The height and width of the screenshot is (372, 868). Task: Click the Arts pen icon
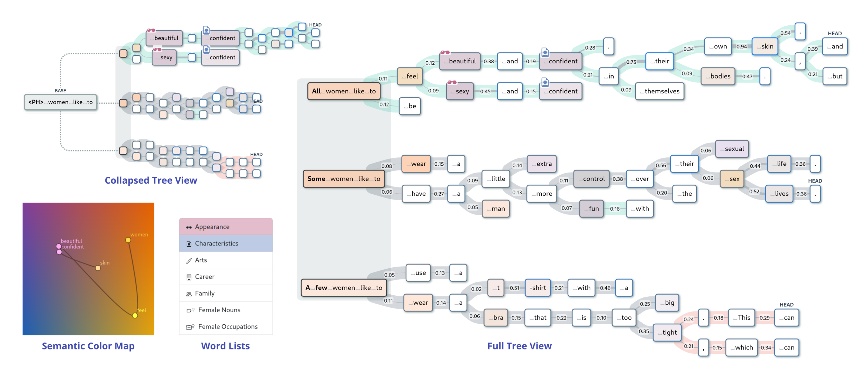(x=189, y=260)
